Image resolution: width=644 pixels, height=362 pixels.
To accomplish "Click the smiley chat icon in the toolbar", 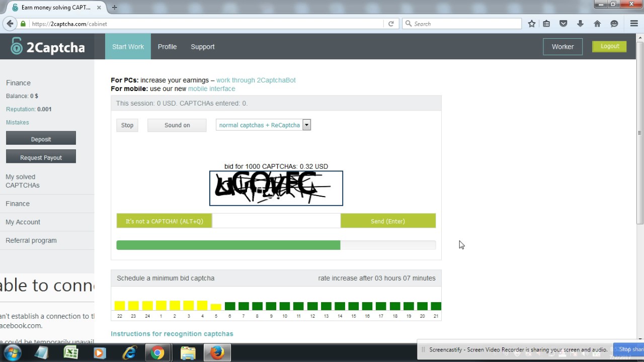I will coord(614,24).
